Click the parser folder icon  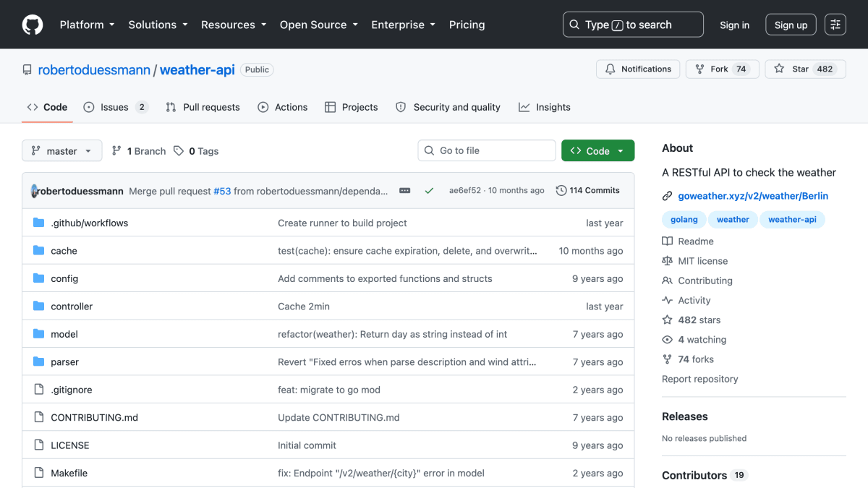pos(39,362)
